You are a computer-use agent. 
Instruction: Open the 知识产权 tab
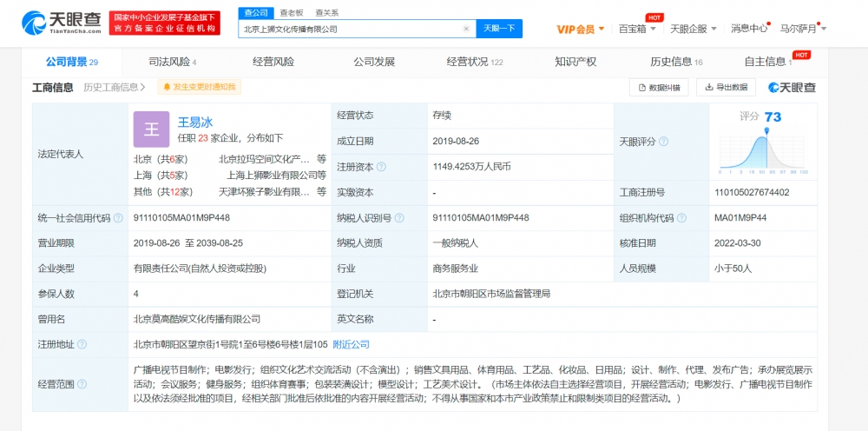[575, 62]
